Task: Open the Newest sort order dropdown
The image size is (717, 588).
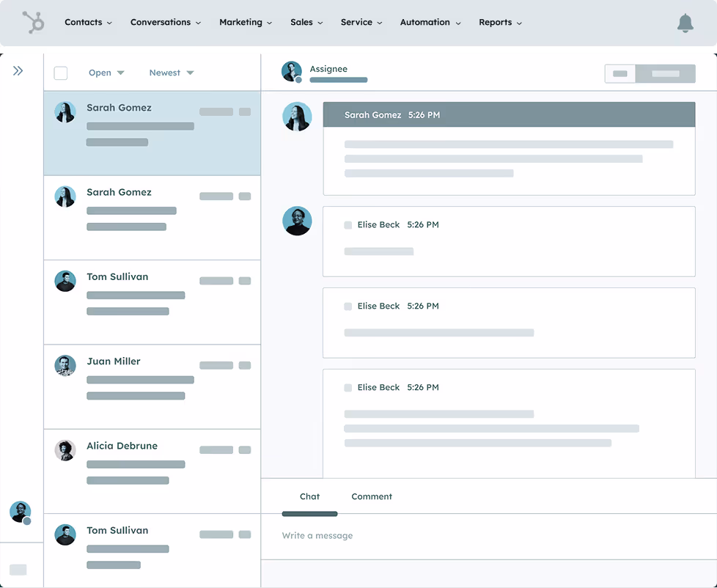Action: 170,73
